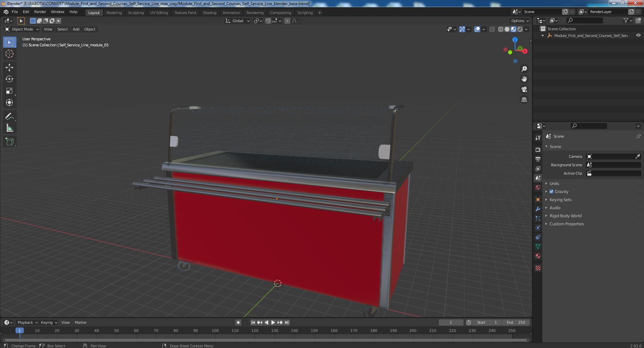Switch perspective/orthographic grid icon
The image size is (644, 348).
[x=524, y=100]
